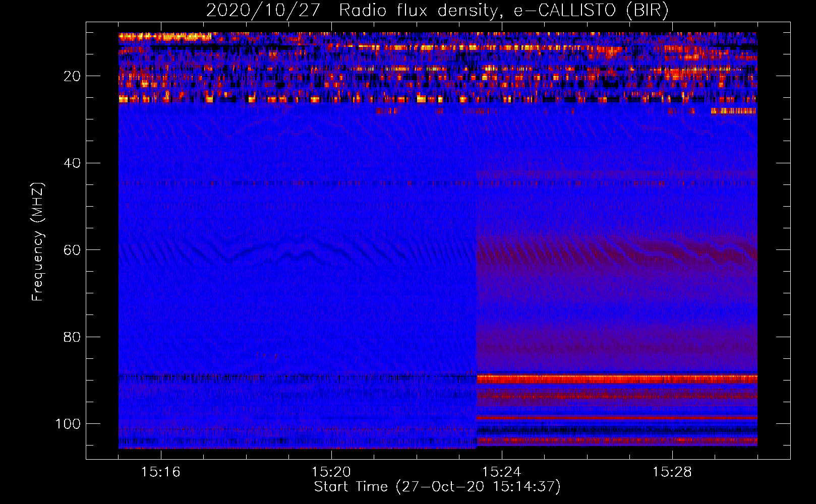Click the time tick label '15:28'

pyautogui.click(x=672, y=472)
